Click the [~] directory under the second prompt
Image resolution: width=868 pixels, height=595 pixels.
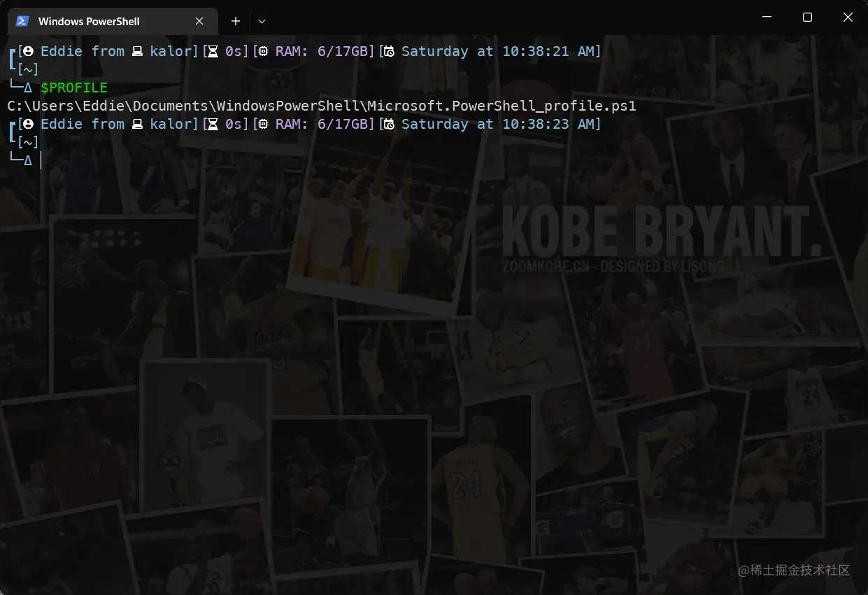tap(27, 142)
